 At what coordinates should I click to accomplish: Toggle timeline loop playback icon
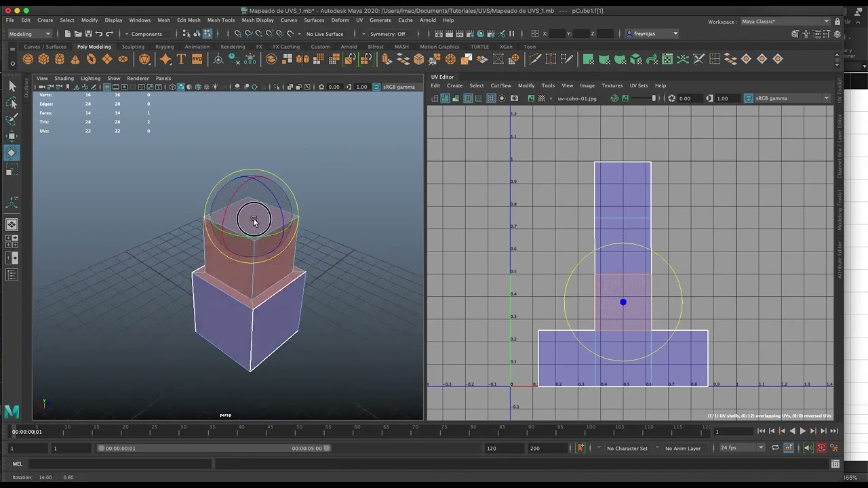coord(775,448)
